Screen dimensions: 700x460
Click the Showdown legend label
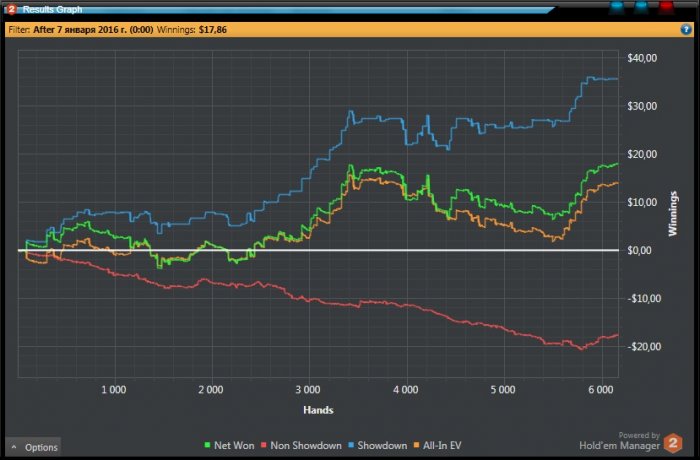pyautogui.click(x=382, y=445)
